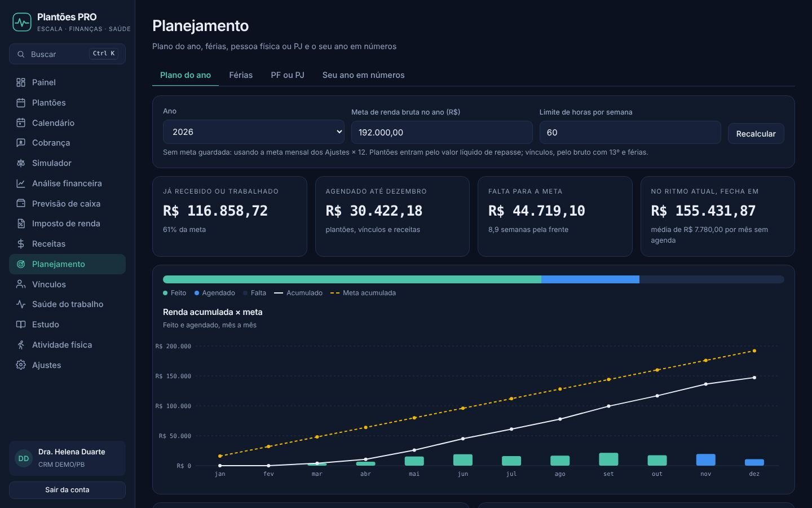The width and height of the screenshot is (812, 508).
Task: Click the search magnifier icon
Action: 21,54
